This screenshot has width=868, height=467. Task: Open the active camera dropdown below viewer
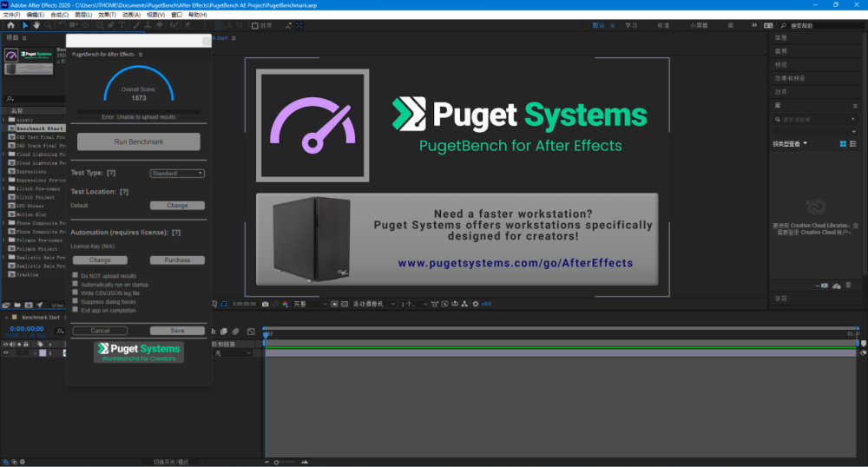point(374,304)
